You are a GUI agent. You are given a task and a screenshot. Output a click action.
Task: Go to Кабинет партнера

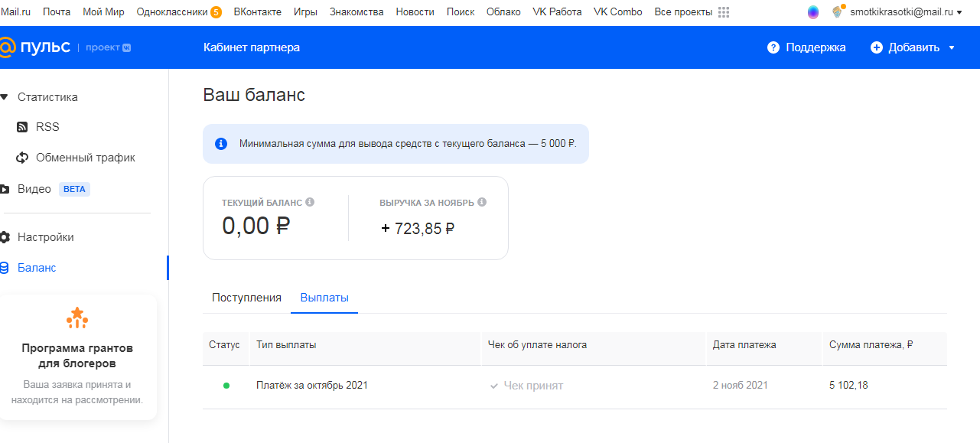pyautogui.click(x=252, y=47)
